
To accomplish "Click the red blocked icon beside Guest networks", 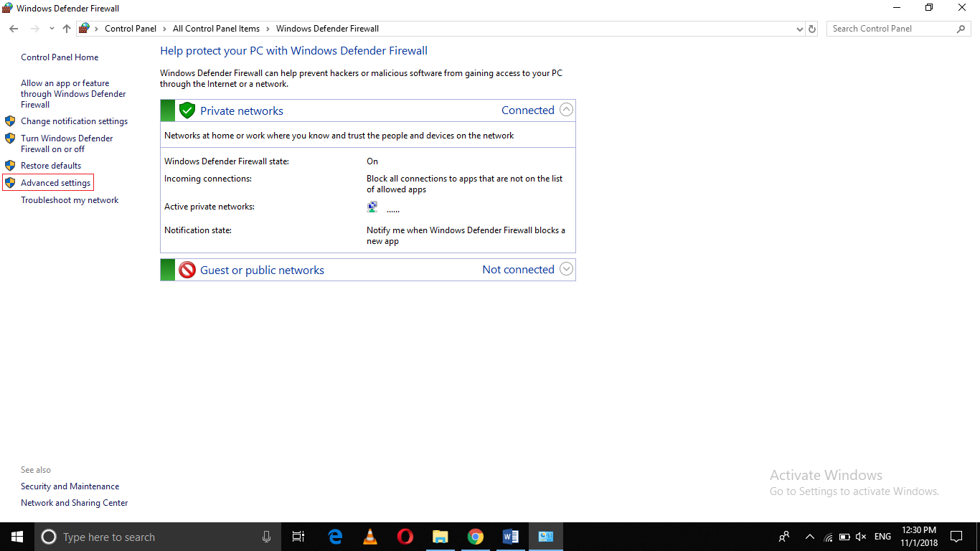I will pos(187,269).
